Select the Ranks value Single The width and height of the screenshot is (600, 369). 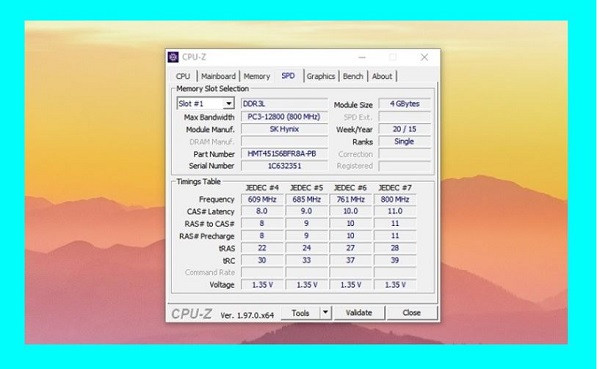[x=404, y=141]
